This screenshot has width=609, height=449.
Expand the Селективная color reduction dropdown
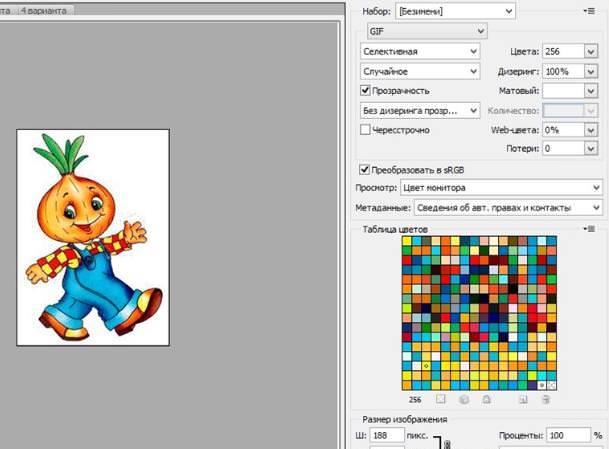[420, 51]
